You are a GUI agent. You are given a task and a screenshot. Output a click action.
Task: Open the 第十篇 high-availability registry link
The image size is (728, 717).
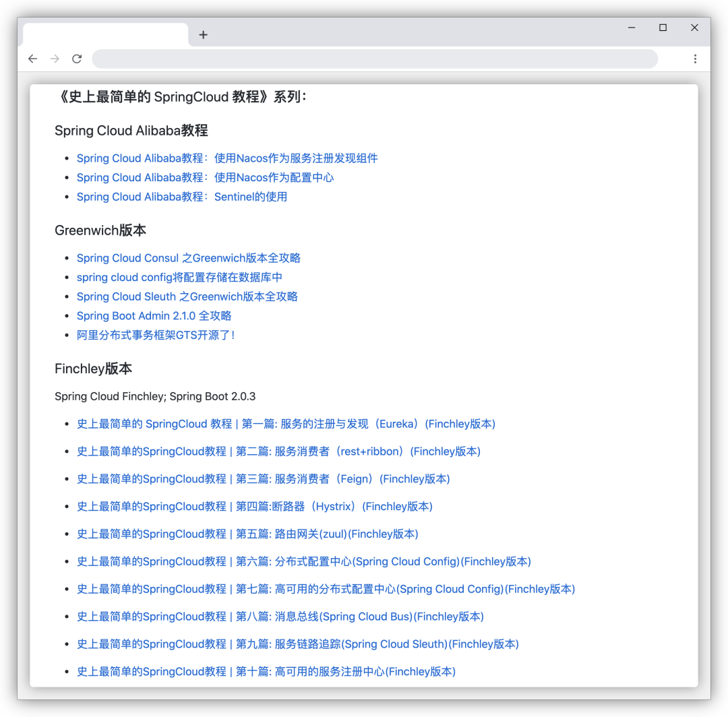click(266, 672)
